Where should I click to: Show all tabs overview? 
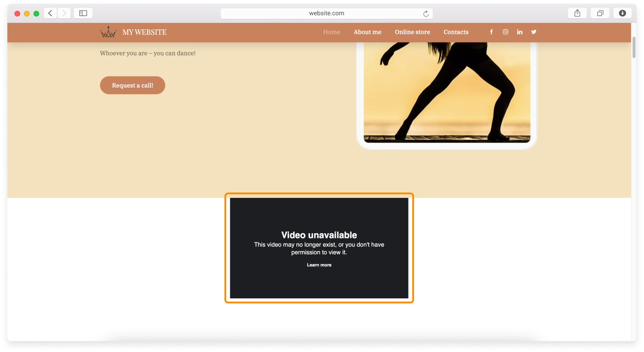click(600, 13)
